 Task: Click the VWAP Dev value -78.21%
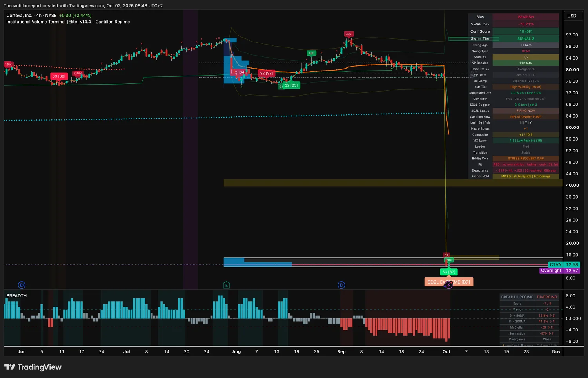(526, 24)
